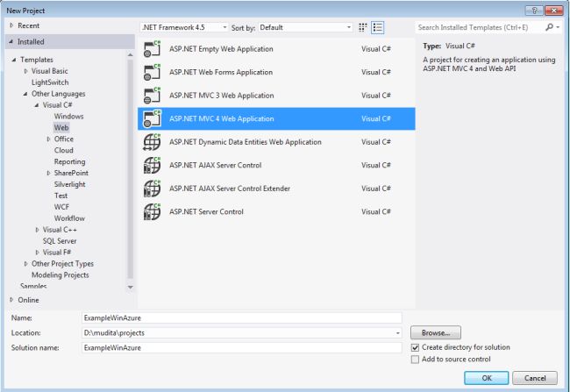Screen dimensions: 570x392
Task: Click the search magnifier icon
Action: 549,27
